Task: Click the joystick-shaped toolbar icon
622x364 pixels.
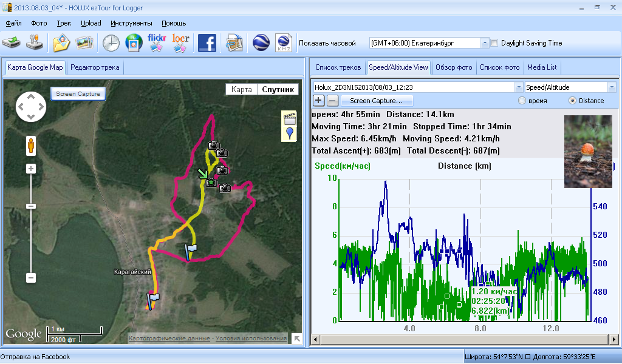Action: click(x=35, y=43)
